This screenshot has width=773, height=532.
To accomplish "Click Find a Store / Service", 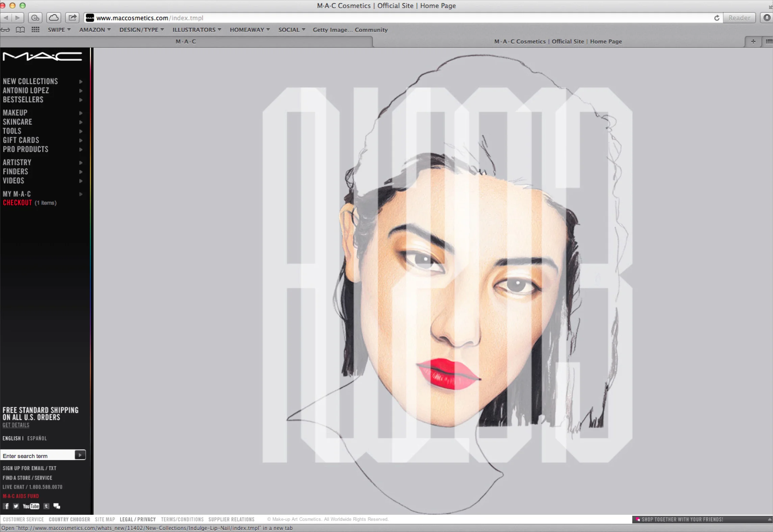I will (x=27, y=478).
